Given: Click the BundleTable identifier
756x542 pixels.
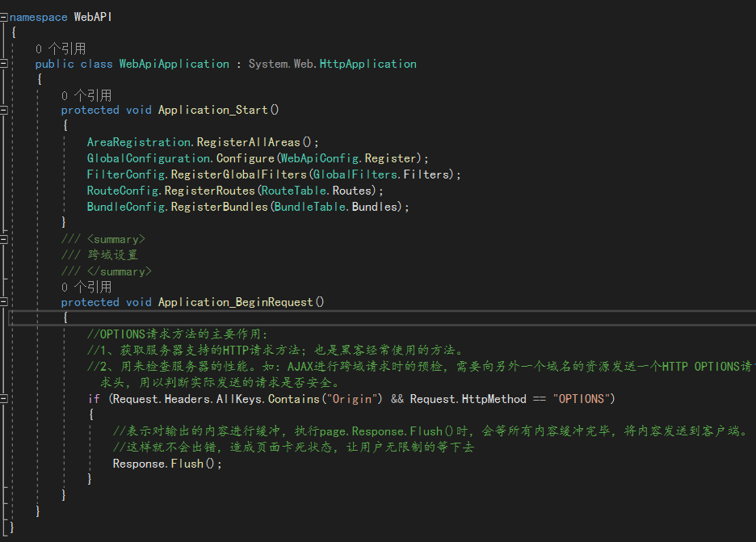Looking at the screenshot, I should tap(309, 207).
